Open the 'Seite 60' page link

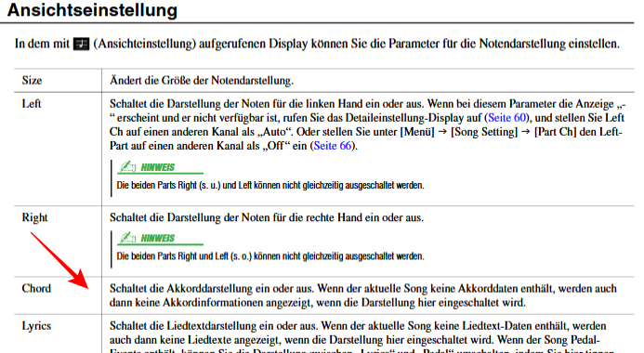(x=506, y=118)
